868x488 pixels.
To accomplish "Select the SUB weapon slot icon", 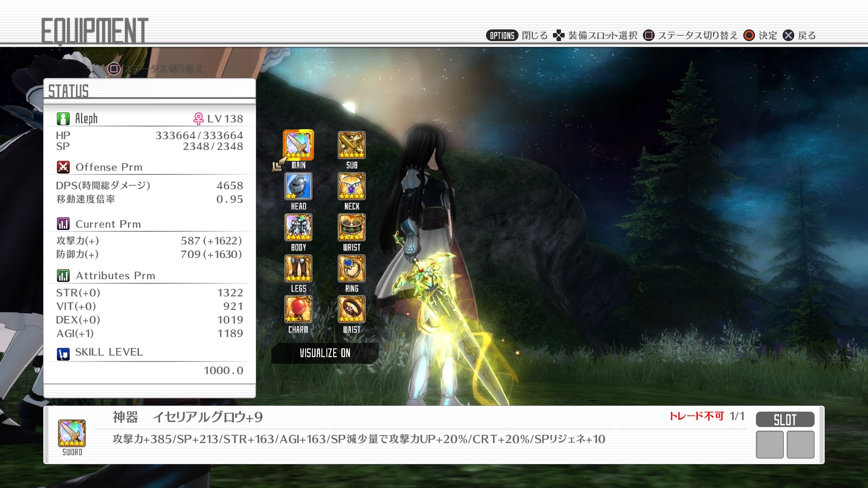I will (352, 145).
